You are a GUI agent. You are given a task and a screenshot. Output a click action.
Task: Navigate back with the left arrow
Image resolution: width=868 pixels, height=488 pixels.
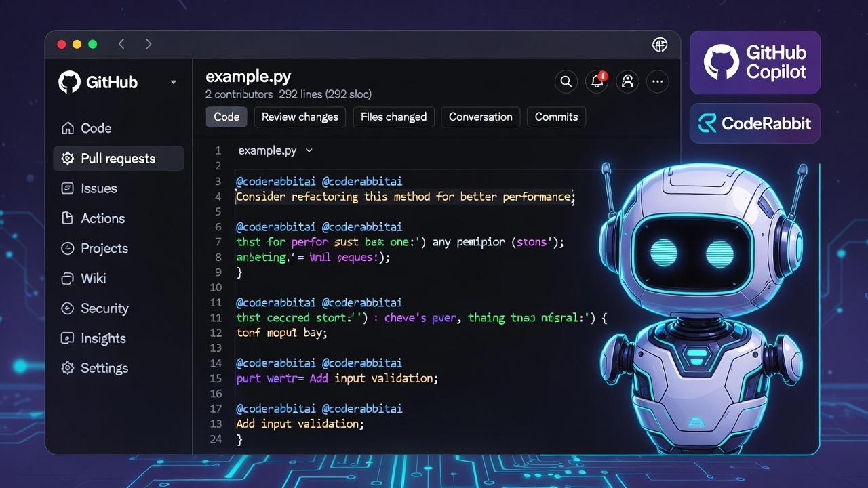pyautogui.click(x=121, y=43)
